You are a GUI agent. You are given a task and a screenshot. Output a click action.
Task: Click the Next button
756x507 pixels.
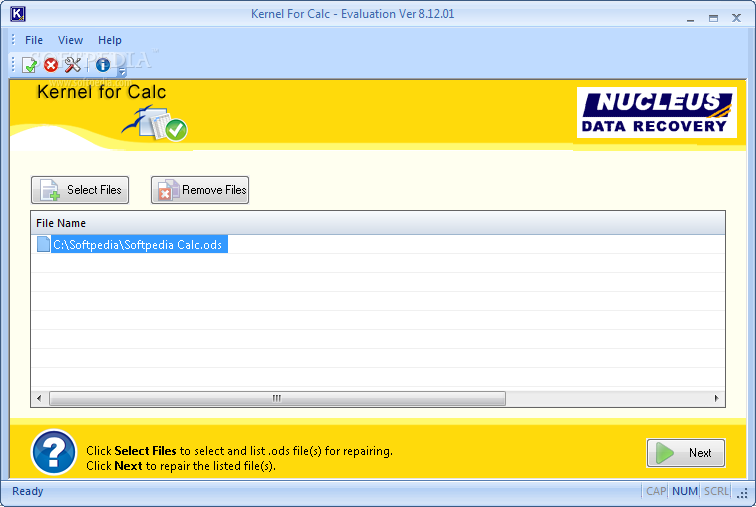tap(686, 453)
